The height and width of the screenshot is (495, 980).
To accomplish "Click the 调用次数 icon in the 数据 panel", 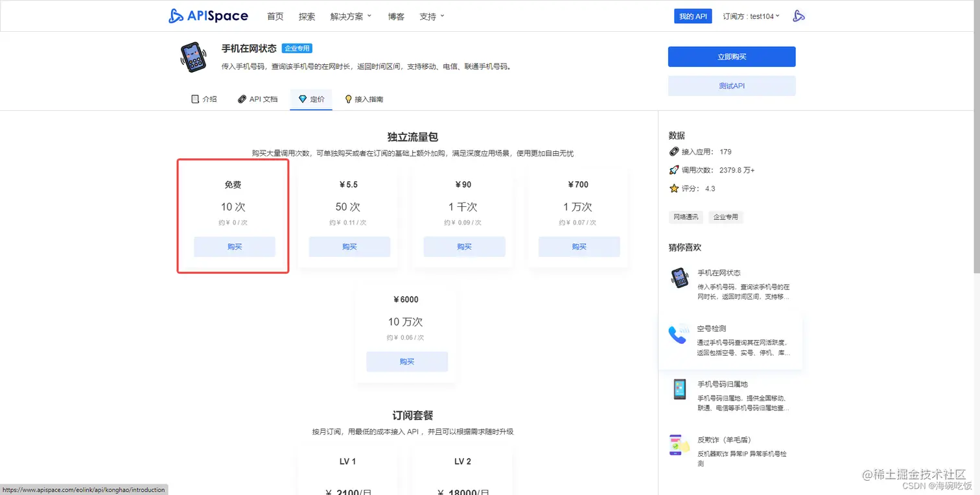I will (675, 169).
